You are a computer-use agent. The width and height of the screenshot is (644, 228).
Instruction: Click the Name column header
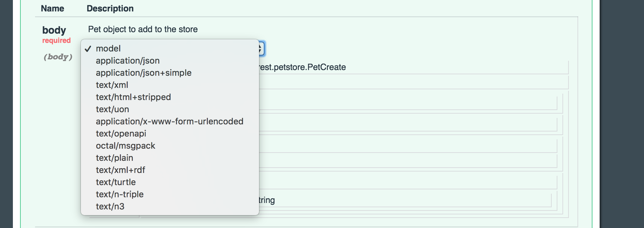53,9
